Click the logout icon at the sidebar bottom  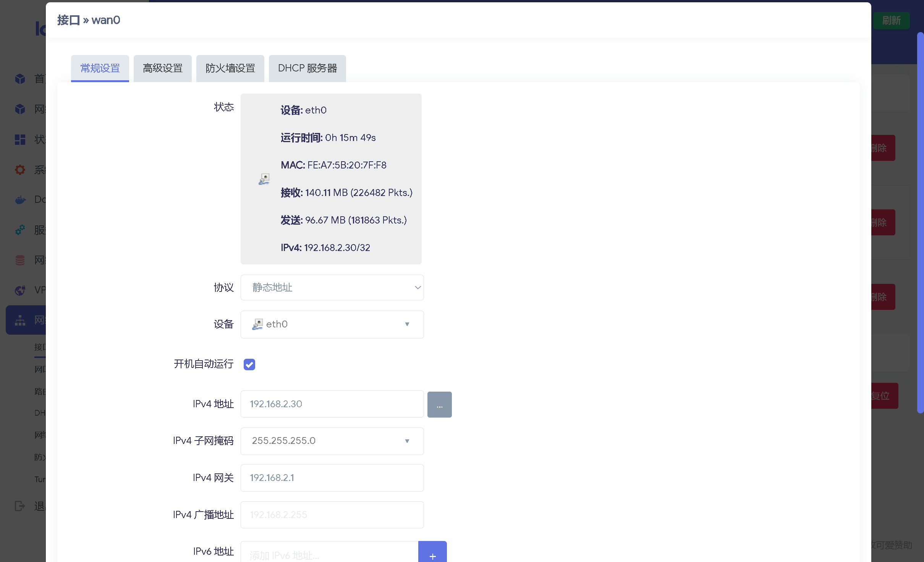click(20, 506)
